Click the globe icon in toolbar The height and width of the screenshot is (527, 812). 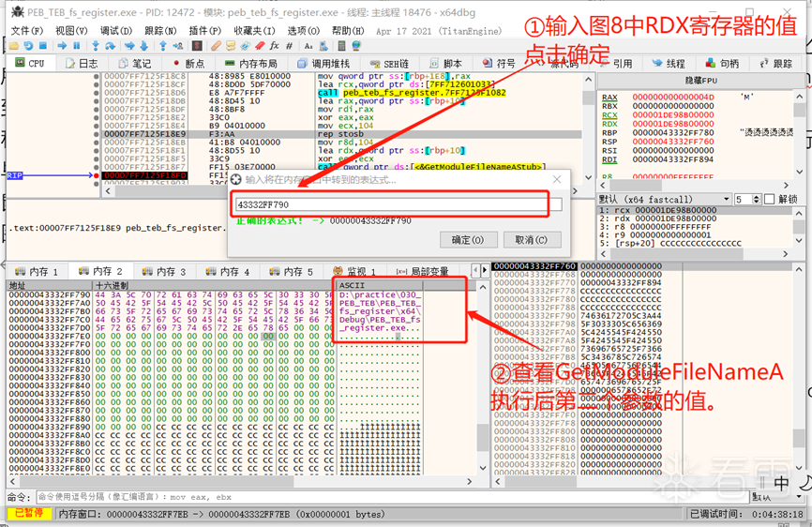356,46
